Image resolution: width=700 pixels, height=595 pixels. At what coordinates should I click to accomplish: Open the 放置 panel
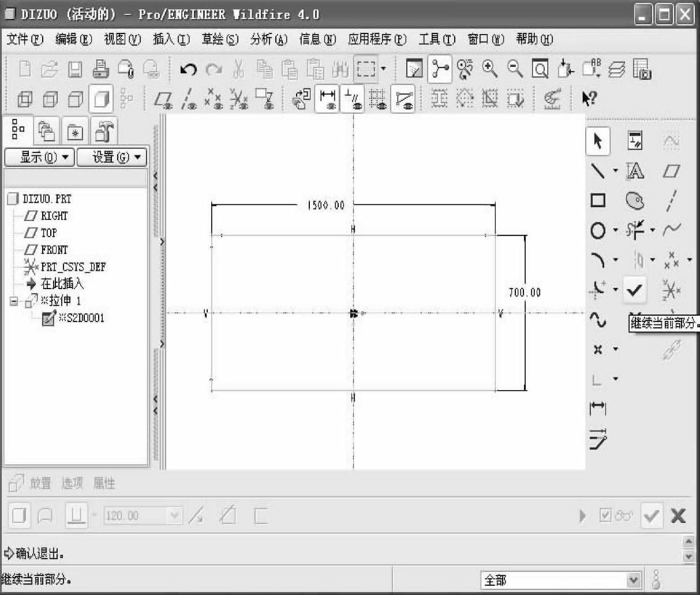[40, 484]
